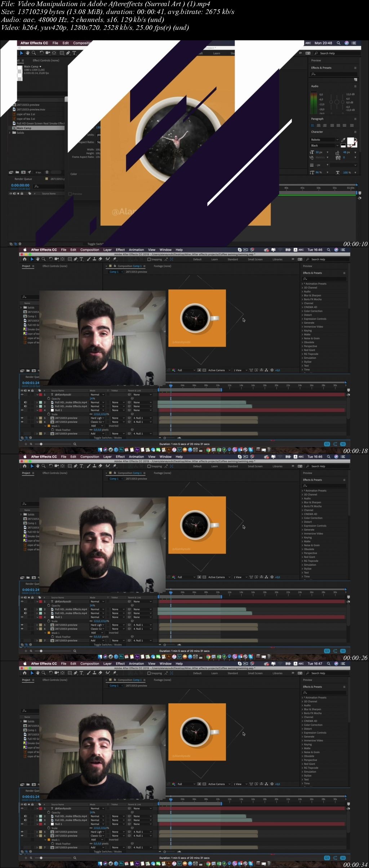Expand Color Correction in 00:00:26 Effects list

[302, 518]
